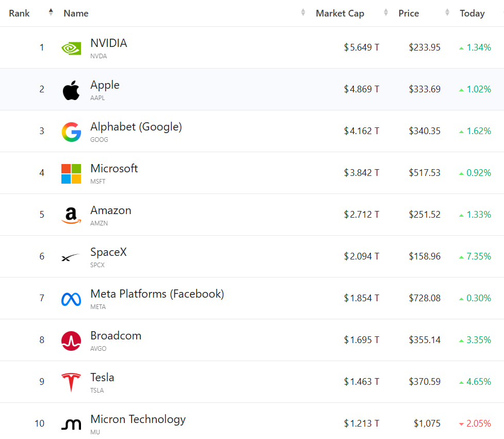Screen dimensions: 504x439
Task: Open the Meta Platforms (Facebook) link
Action: click(157, 294)
